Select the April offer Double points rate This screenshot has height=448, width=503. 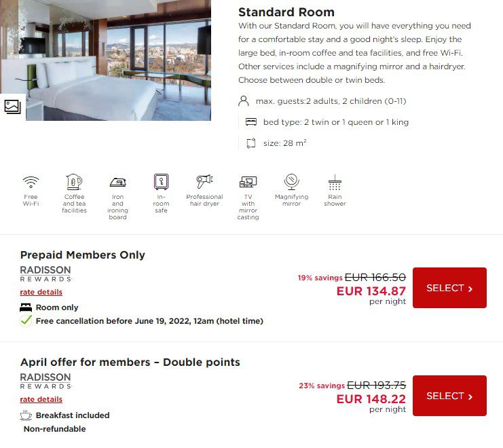[x=449, y=396]
